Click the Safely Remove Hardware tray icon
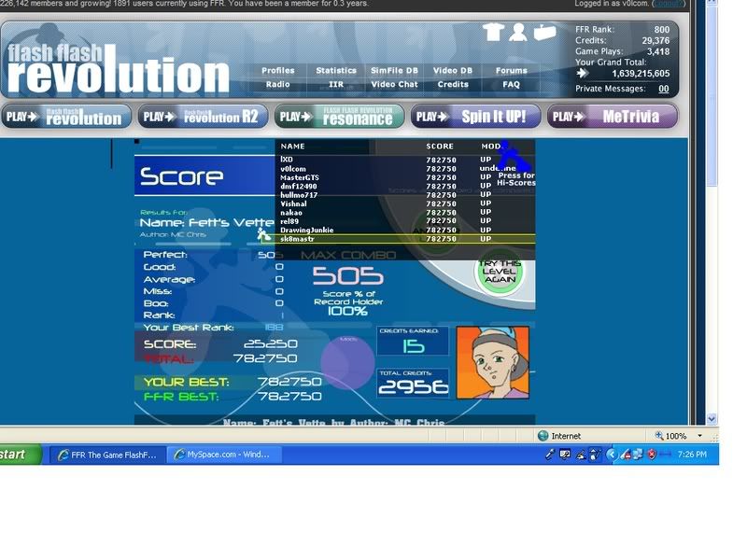Viewport: 747px width, 560px height. 625,455
